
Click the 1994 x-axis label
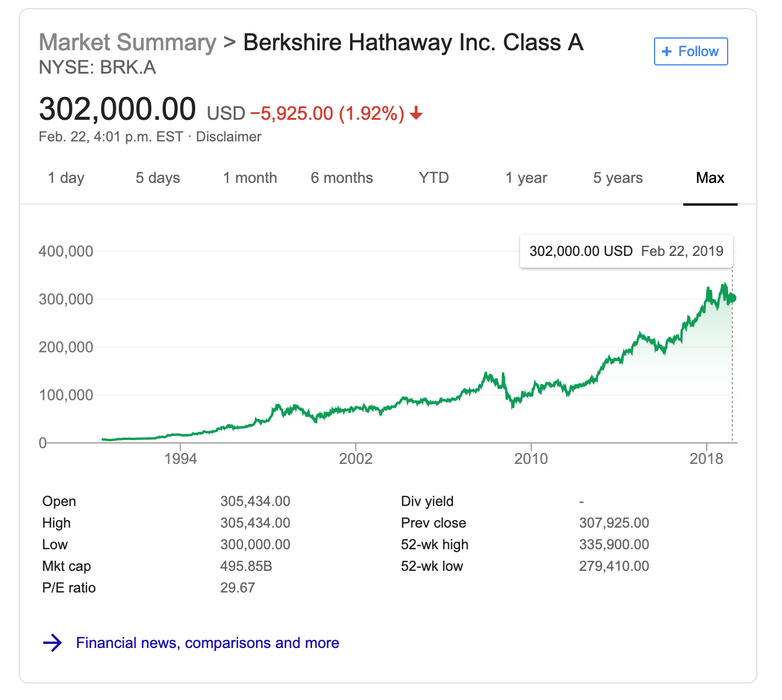[x=181, y=459]
